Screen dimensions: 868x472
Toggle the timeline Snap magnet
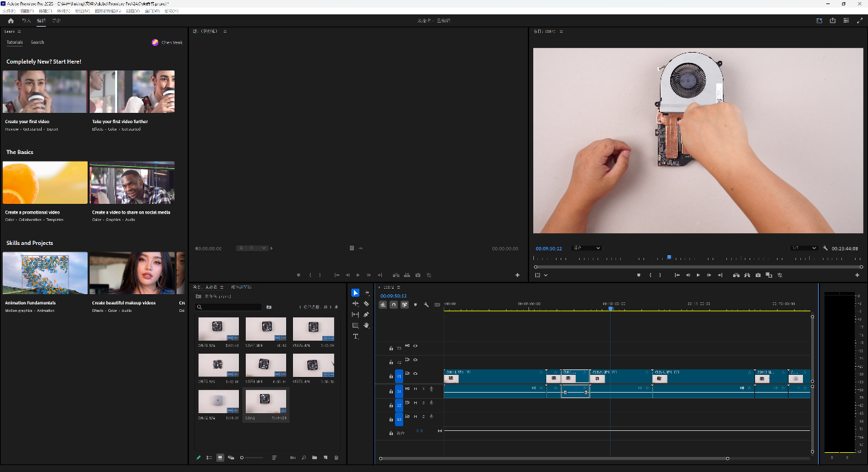click(x=394, y=304)
